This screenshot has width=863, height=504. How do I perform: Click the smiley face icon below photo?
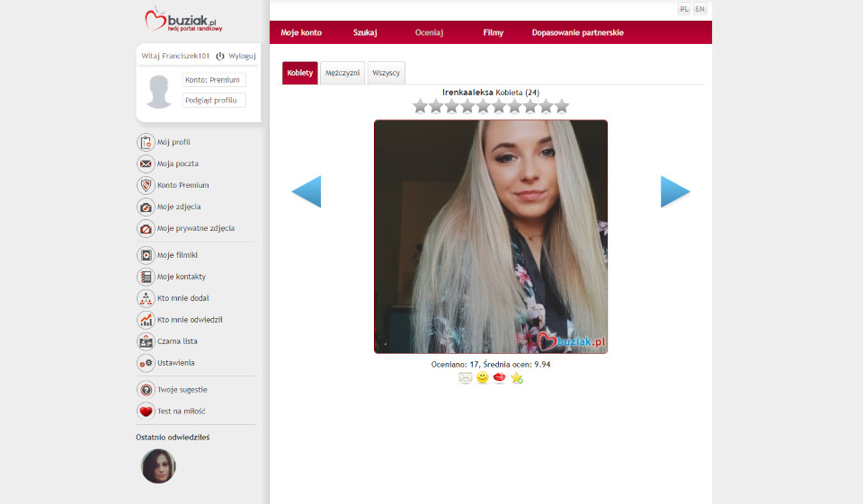(483, 378)
